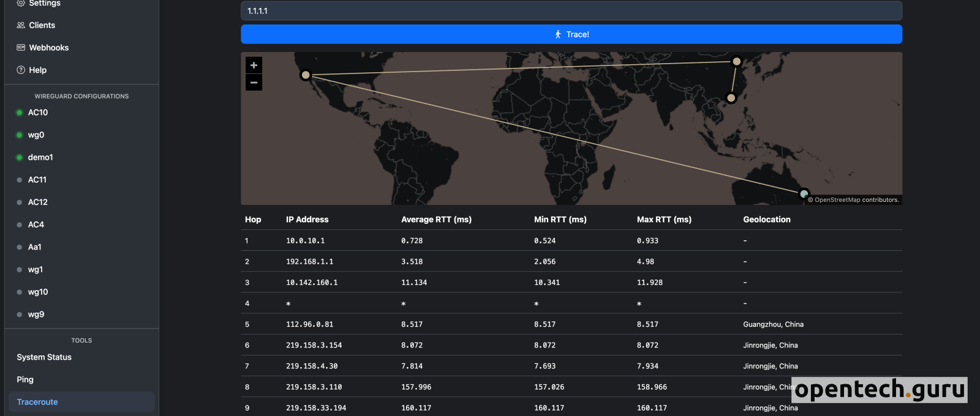This screenshot has width=980, height=416.
Task: Click the Geolocation column header
Action: point(767,220)
